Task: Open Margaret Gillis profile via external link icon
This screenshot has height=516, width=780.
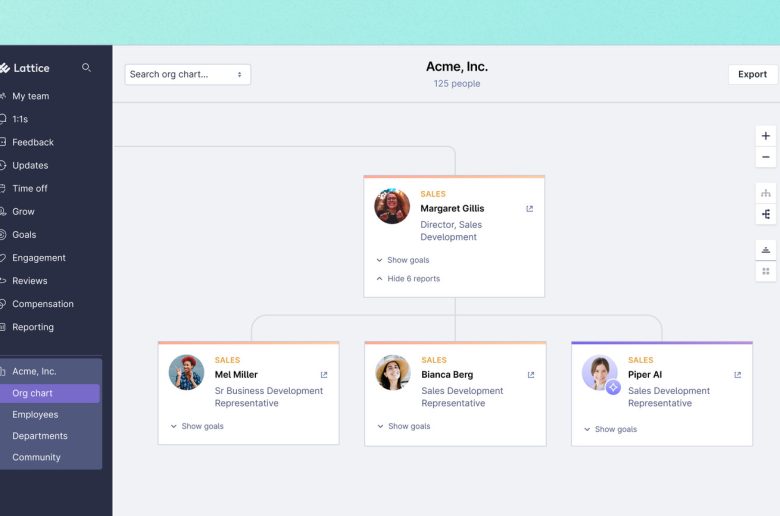Action: pyautogui.click(x=529, y=209)
